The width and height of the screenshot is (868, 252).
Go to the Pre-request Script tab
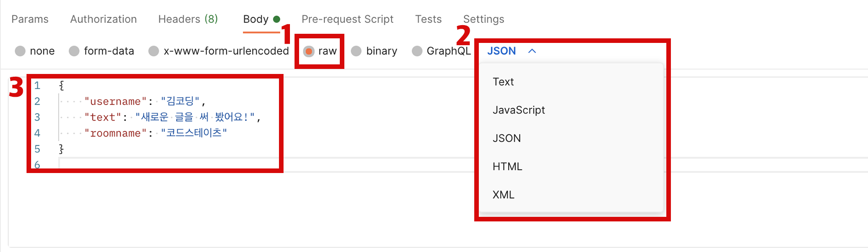[x=348, y=19]
